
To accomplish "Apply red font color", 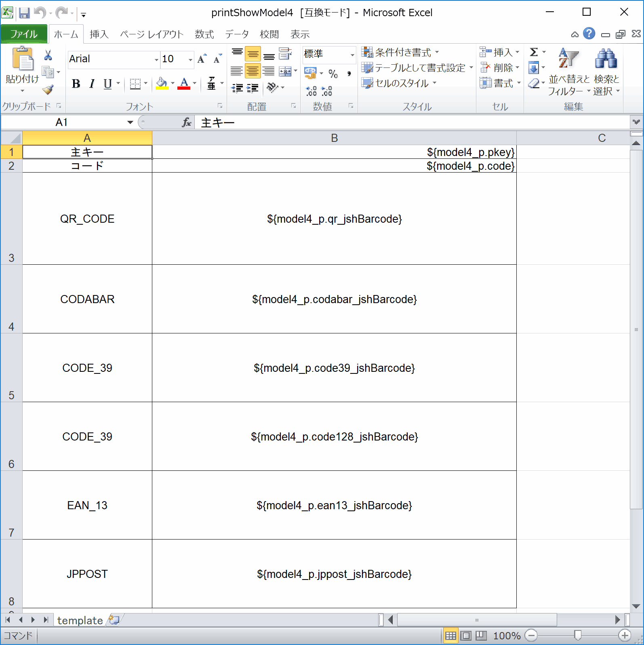I will [x=184, y=84].
